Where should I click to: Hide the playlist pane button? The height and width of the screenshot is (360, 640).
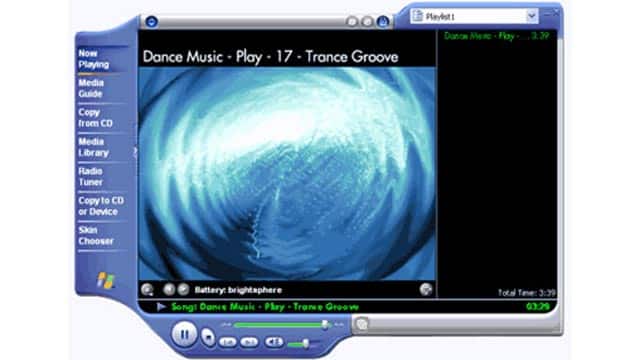383,22
